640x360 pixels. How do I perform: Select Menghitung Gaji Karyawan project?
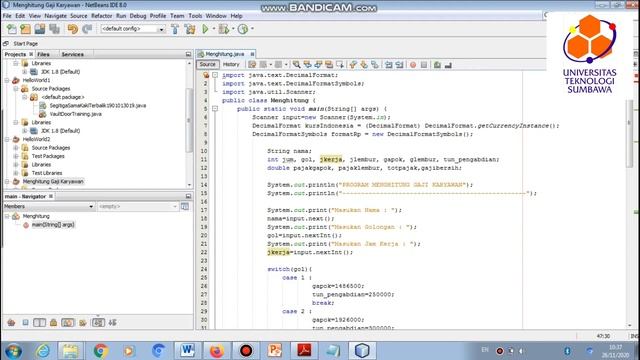[53, 182]
